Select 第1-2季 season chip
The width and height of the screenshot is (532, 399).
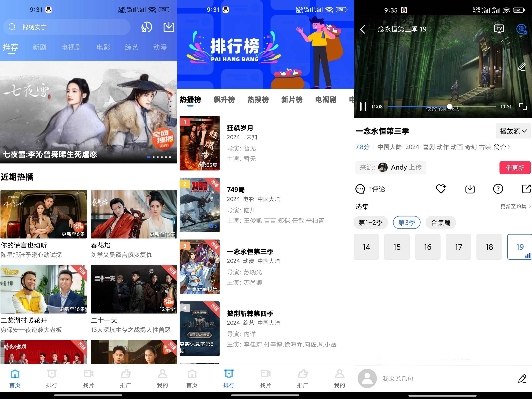point(371,222)
